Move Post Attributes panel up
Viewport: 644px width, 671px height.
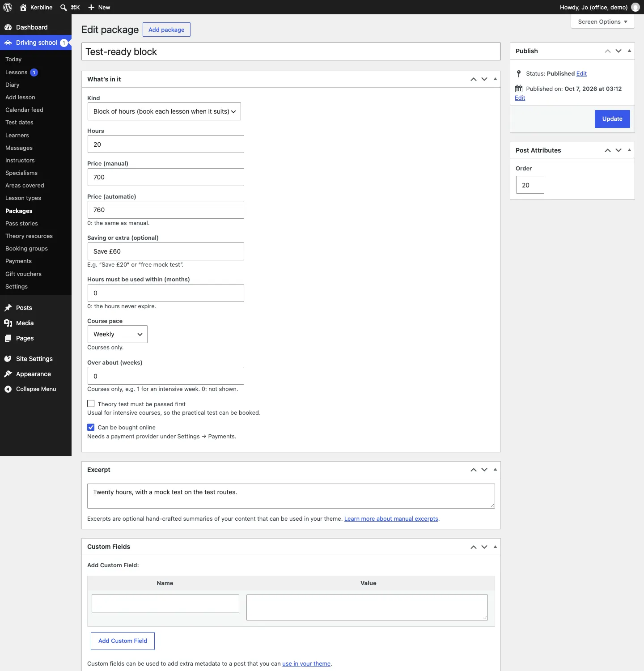click(x=608, y=150)
